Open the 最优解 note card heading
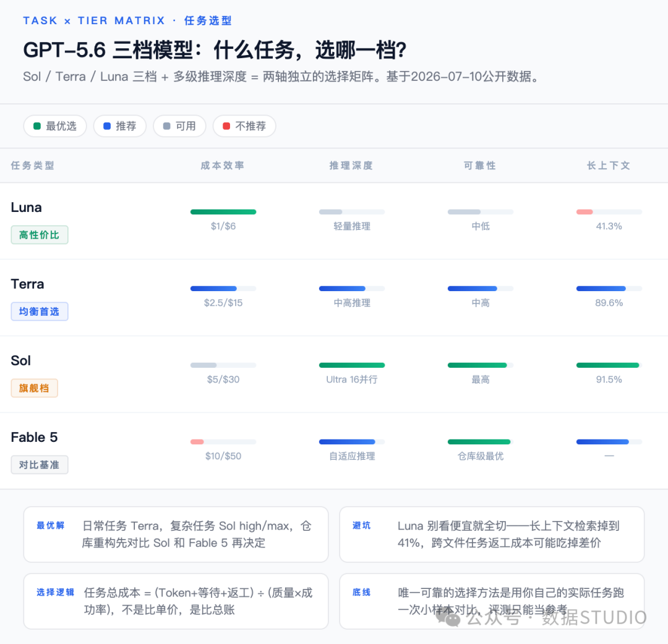This screenshot has height=644, width=668. [x=50, y=525]
